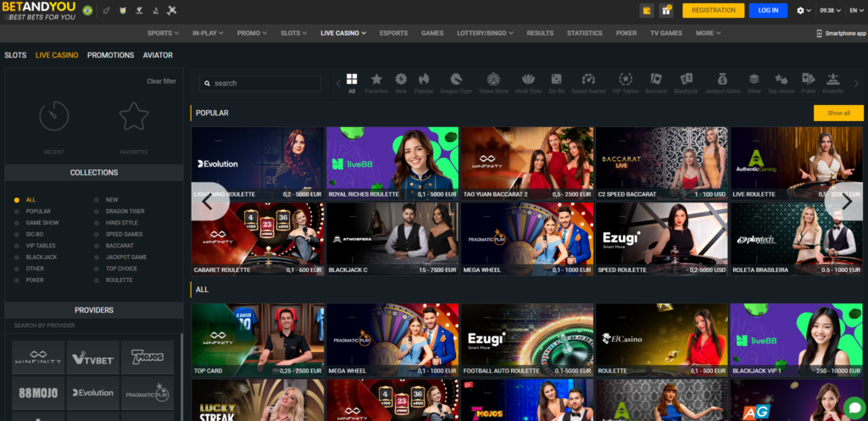This screenshot has height=421, width=868.
Task: Switch to the AVIATOR tab
Action: [x=158, y=55]
